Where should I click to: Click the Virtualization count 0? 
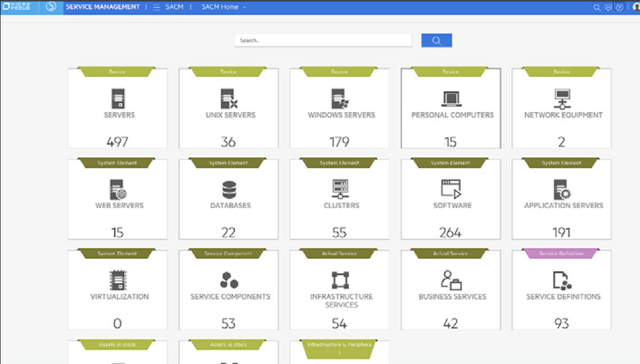point(118,324)
